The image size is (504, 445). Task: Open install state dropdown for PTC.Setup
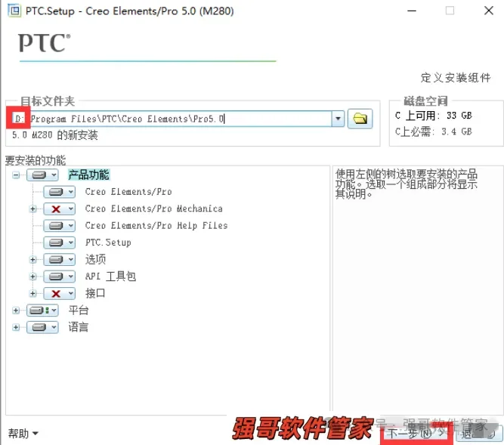click(x=71, y=243)
